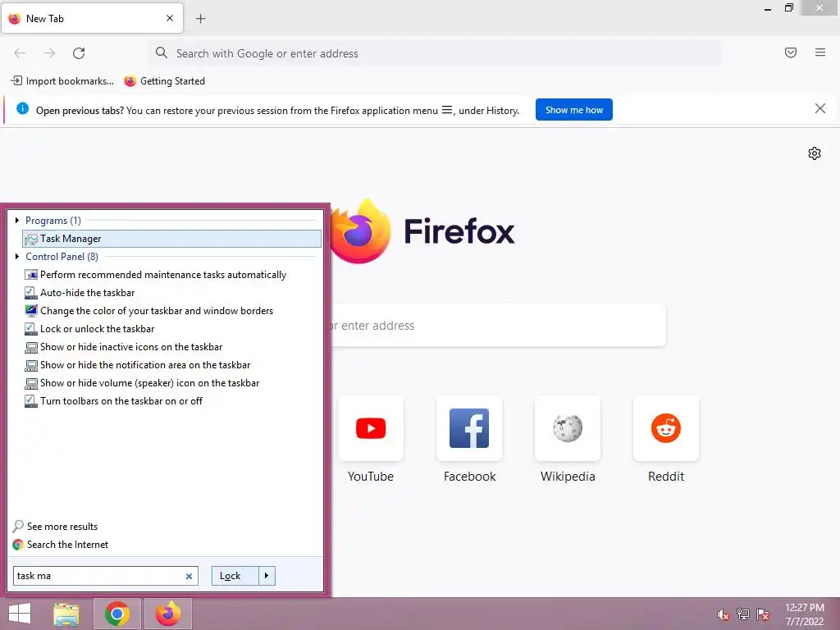
Task: Click See more results link
Action: (x=55, y=527)
